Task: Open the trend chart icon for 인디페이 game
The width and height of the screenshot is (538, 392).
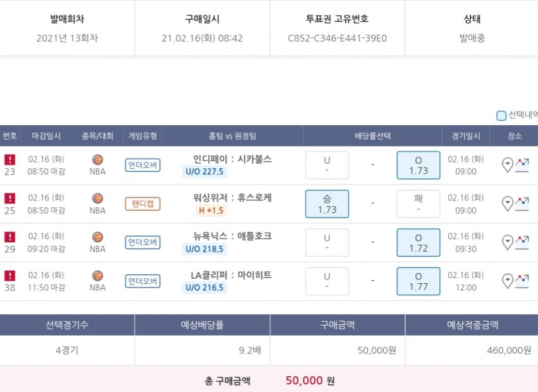Action: click(522, 165)
